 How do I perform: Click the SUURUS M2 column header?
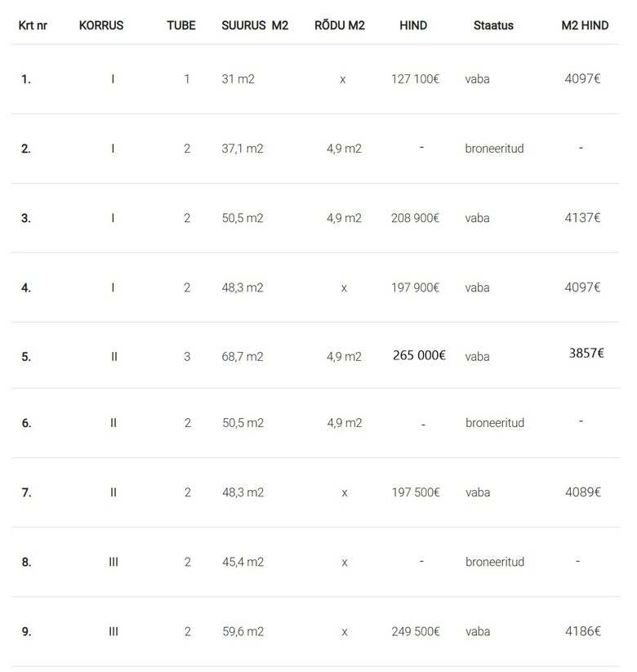(x=255, y=25)
